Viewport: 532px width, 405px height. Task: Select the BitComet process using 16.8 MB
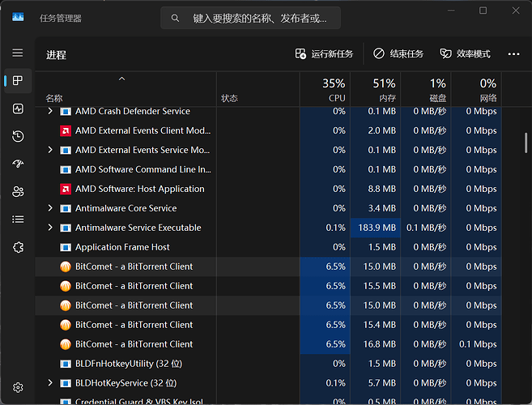click(134, 344)
